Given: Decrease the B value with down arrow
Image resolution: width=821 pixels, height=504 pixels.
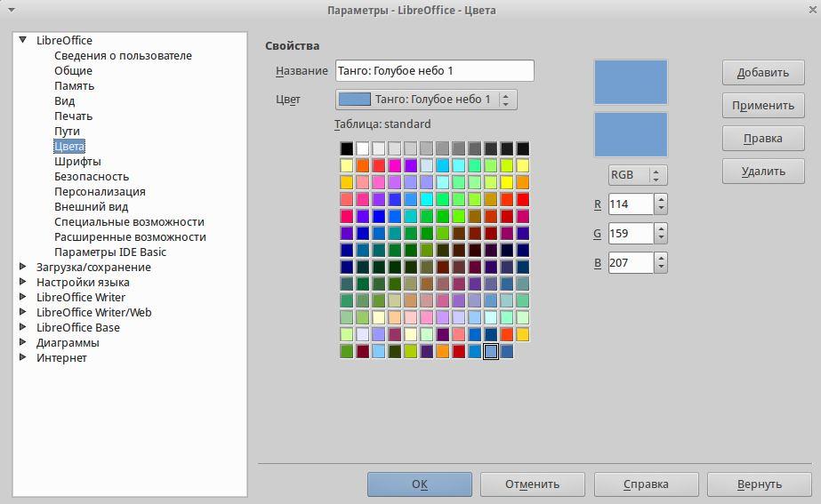Looking at the screenshot, I should 661,268.
